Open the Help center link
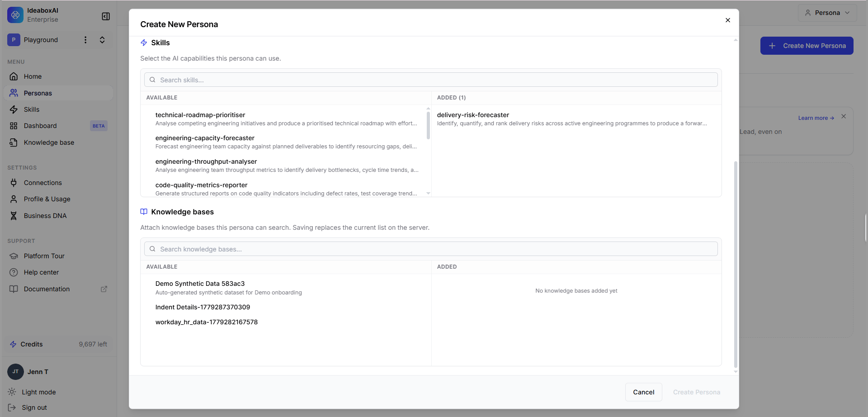This screenshot has height=417, width=868. tap(58, 272)
